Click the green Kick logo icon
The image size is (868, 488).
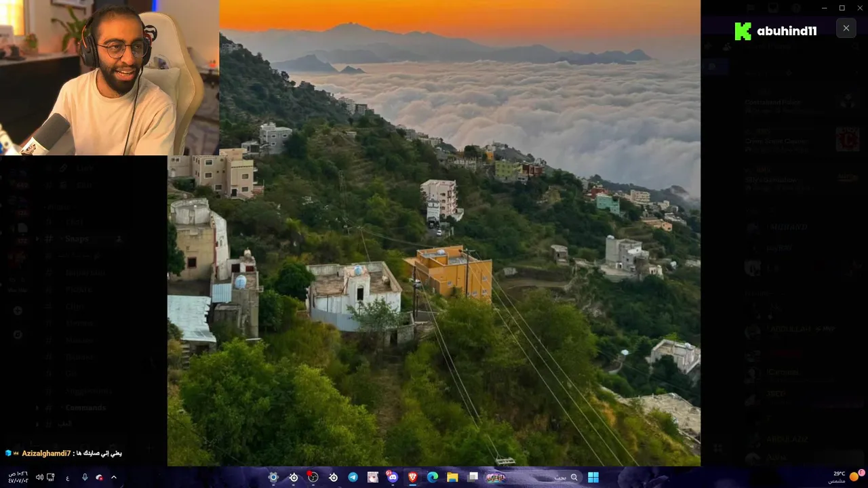tap(743, 31)
